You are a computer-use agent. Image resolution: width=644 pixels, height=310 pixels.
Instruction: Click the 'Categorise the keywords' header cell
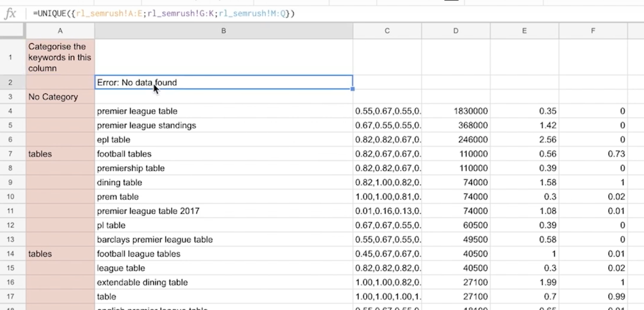[x=60, y=57]
